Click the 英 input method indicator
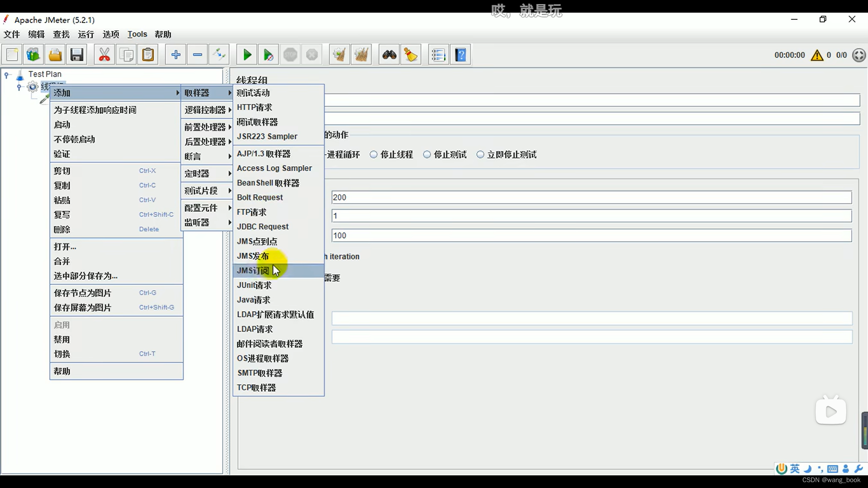The image size is (868, 488). coord(795,469)
